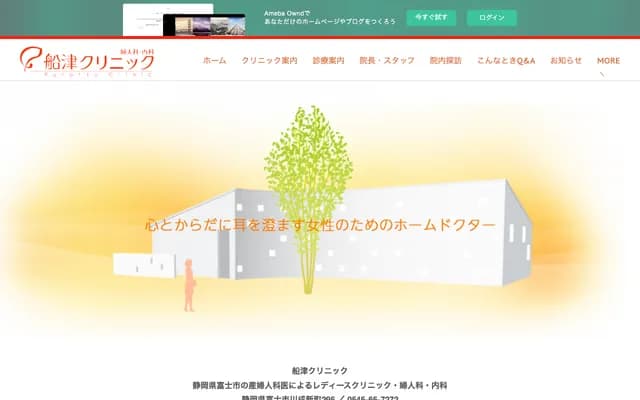640x400 pixels.
Task: Click the 今すぐ試す button
Action: tap(431, 18)
